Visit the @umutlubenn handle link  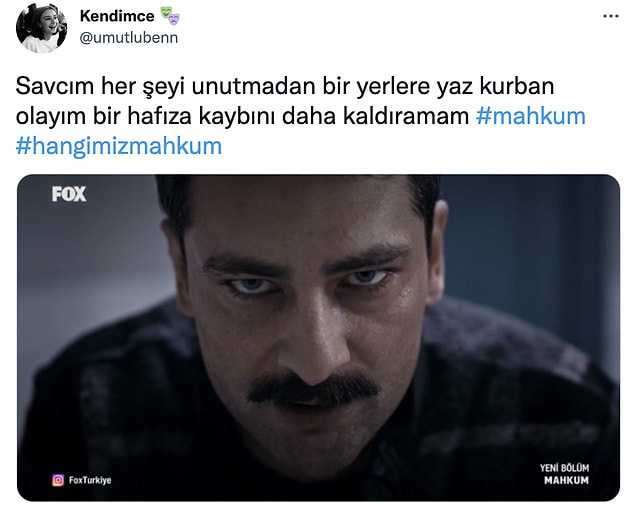(x=129, y=38)
